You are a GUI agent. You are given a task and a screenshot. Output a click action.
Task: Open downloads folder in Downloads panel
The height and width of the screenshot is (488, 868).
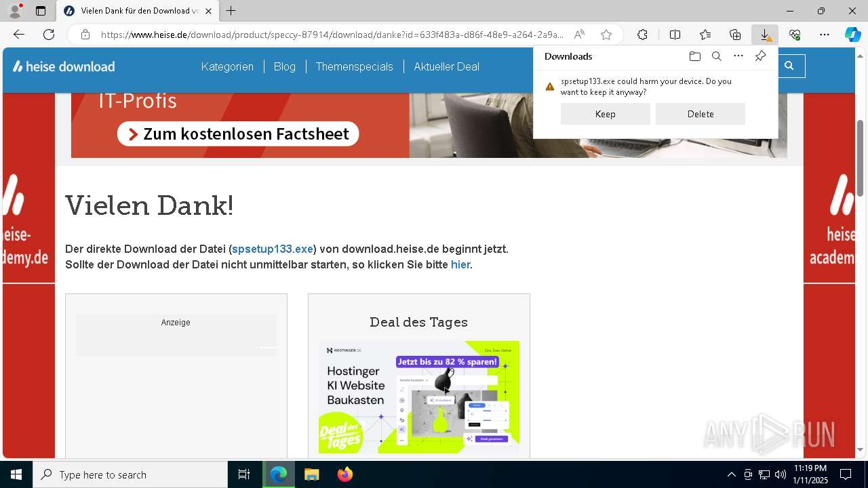694,56
